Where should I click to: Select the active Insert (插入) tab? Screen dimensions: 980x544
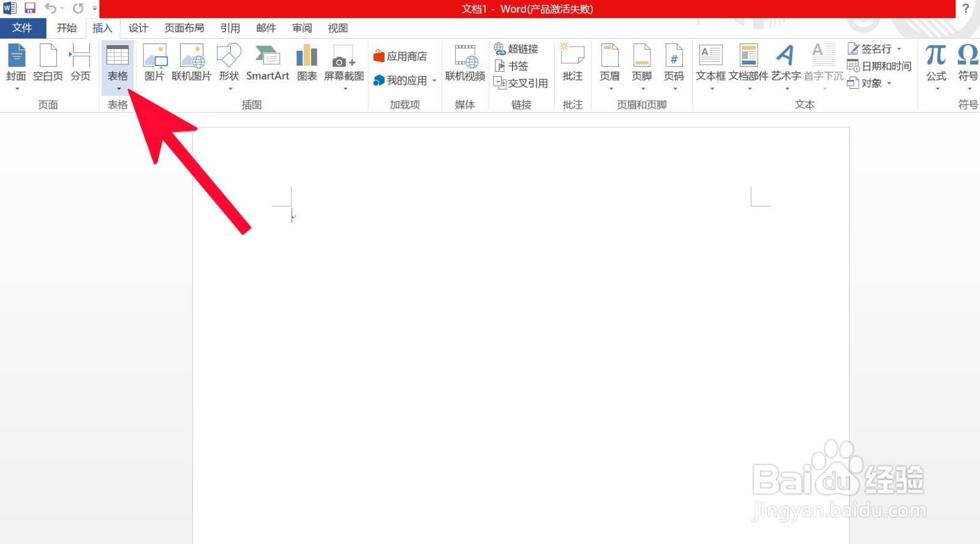tap(102, 28)
